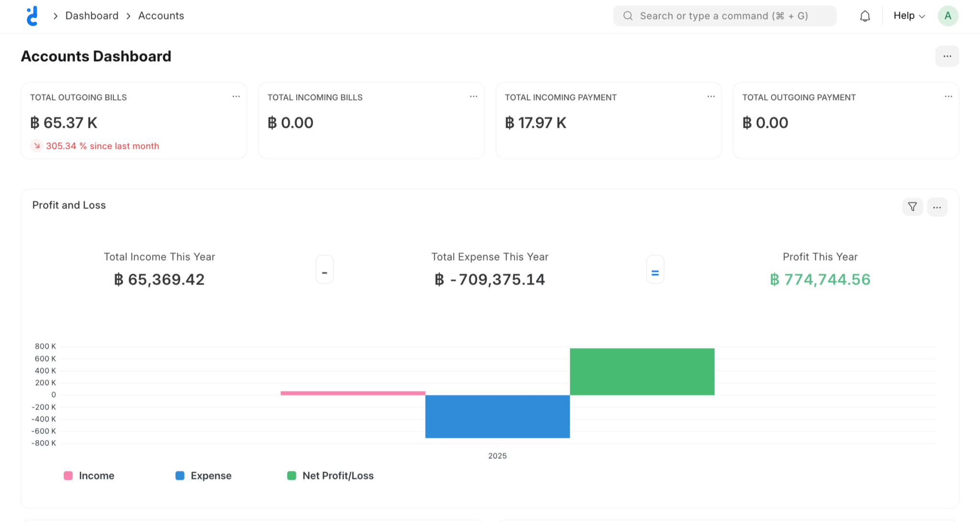The width and height of the screenshot is (980, 522).
Task: Go to Dashboard breadcrumb
Action: (x=92, y=16)
